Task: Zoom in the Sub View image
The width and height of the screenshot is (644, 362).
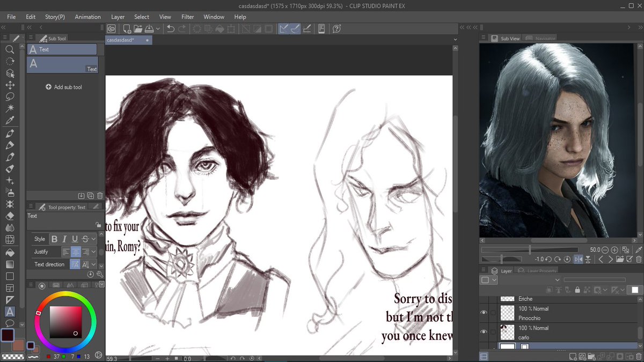Action: coord(615,250)
